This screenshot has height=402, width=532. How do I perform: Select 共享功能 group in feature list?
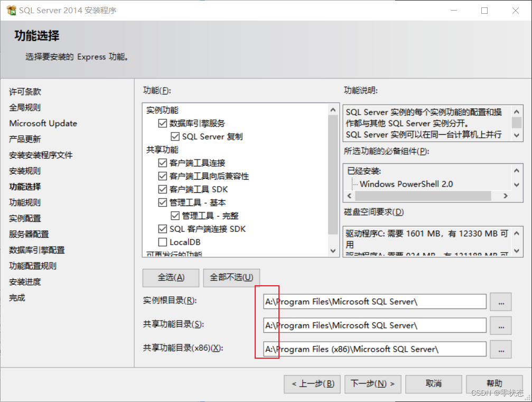[x=162, y=150]
